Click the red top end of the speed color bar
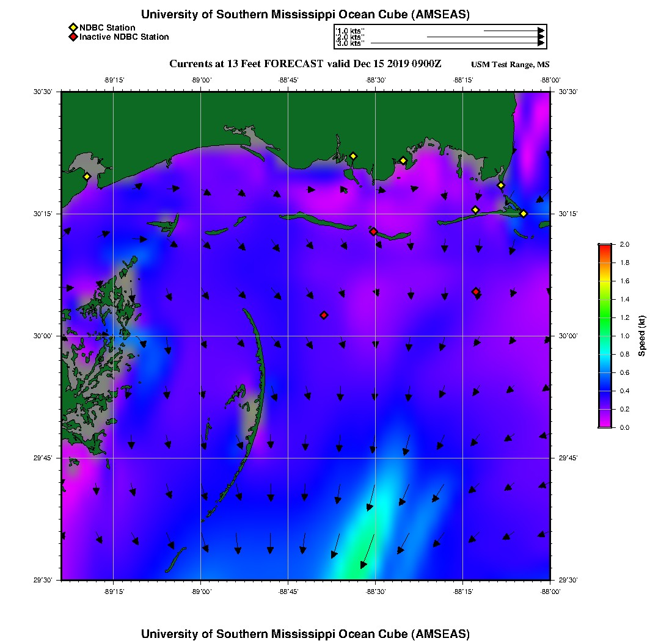The height and width of the screenshot is (641, 672). pyautogui.click(x=604, y=247)
